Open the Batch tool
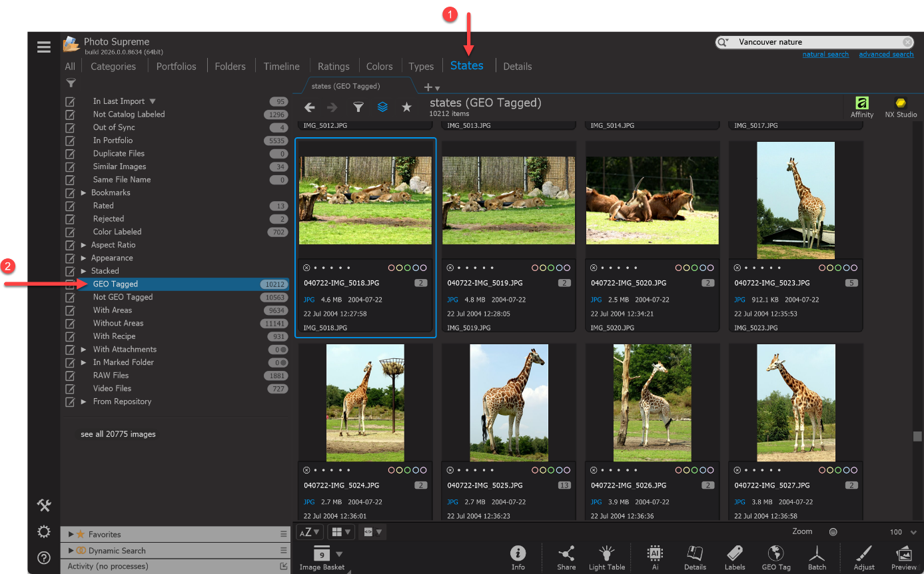Viewport: 924px width, 574px height. (817, 557)
